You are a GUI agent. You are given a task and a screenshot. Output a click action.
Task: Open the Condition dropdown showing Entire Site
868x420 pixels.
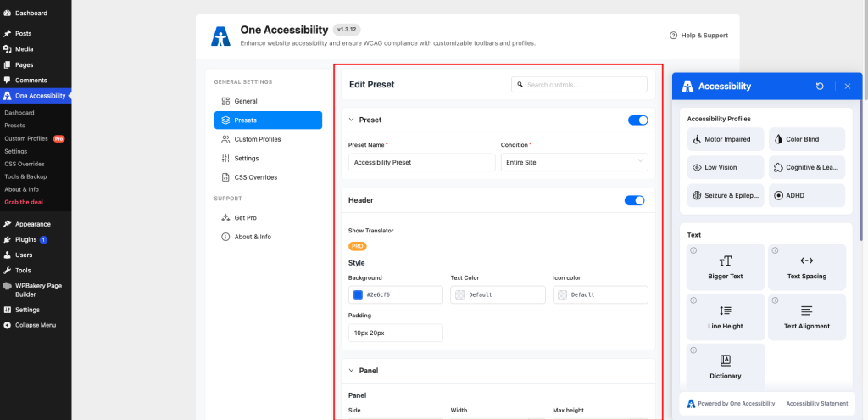coord(574,162)
